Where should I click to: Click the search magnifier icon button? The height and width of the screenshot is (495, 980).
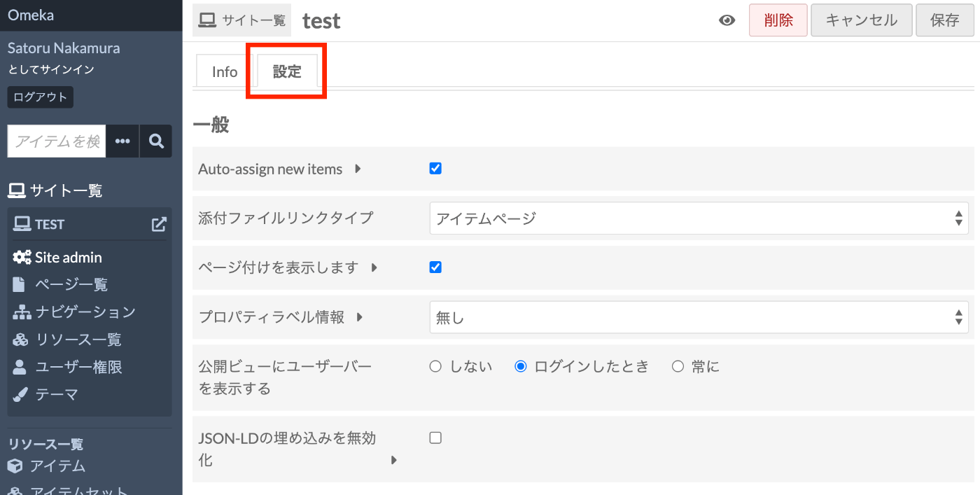[x=156, y=141]
